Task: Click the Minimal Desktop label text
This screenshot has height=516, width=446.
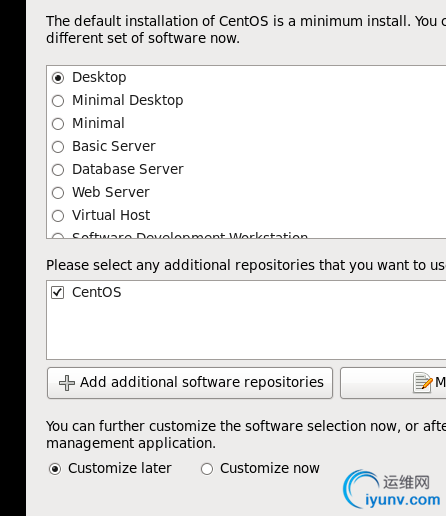Action: 128,100
